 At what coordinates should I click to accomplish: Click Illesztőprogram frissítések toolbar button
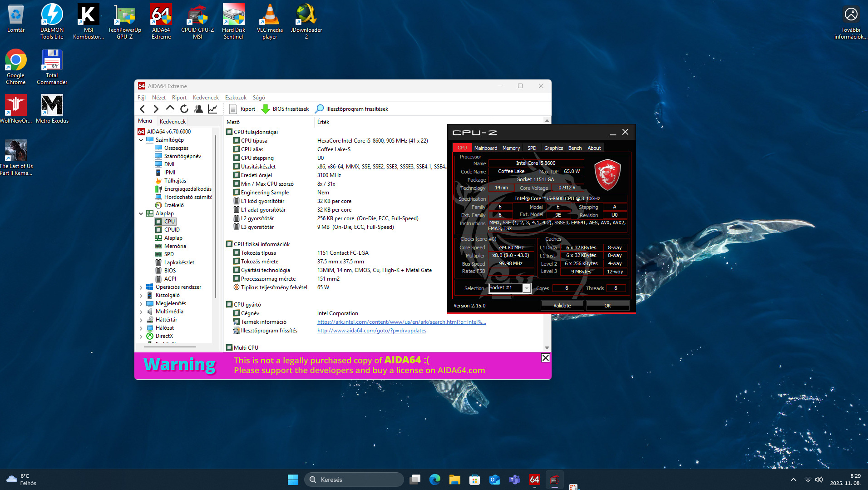pyautogui.click(x=352, y=109)
